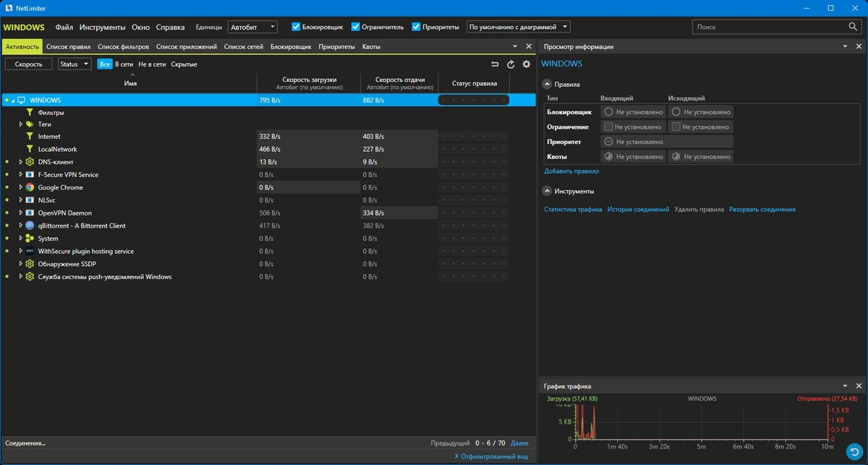This screenshot has height=465, width=868.
Task: Click the qBittorrent application icon
Action: tap(30, 226)
